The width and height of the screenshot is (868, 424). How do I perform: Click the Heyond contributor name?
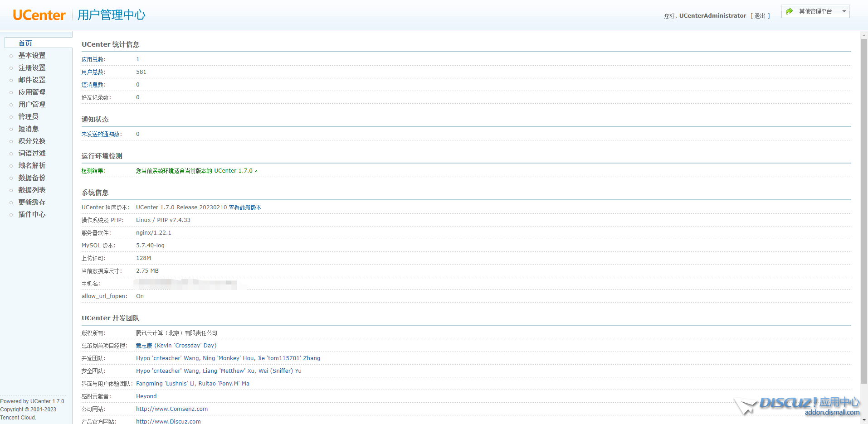(x=146, y=396)
